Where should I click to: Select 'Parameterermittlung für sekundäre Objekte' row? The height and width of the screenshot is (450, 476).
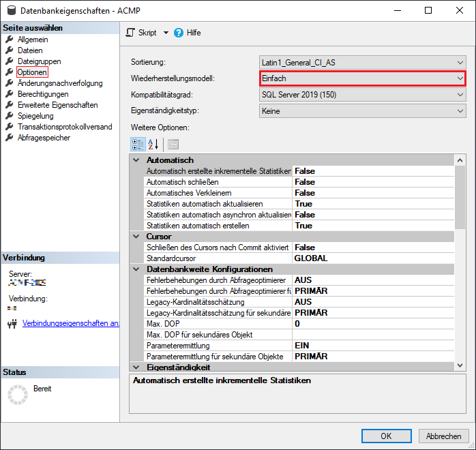(x=300, y=357)
